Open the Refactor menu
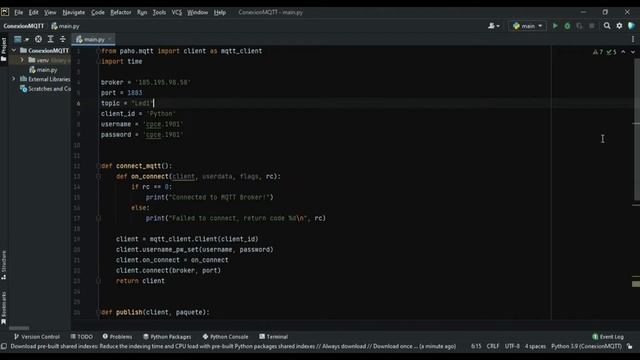The height and width of the screenshot is (360, 640). [x=121, y=12]
